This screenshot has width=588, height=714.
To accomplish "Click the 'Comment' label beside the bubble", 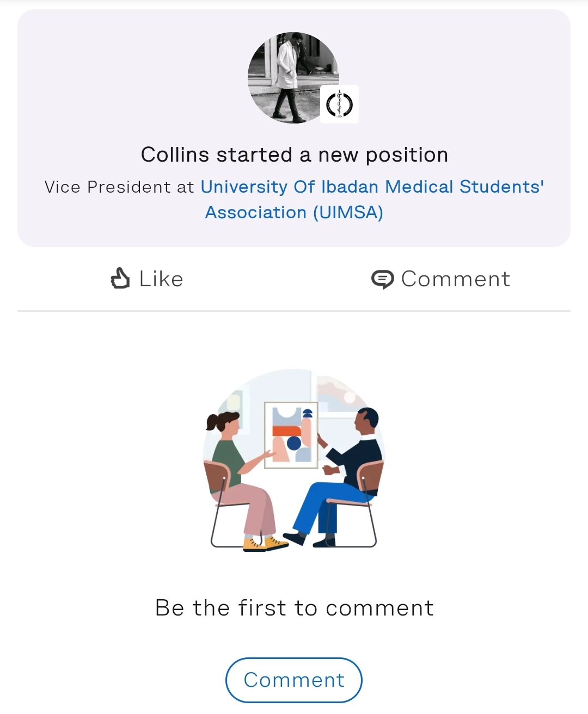I will tap(456, 279).
